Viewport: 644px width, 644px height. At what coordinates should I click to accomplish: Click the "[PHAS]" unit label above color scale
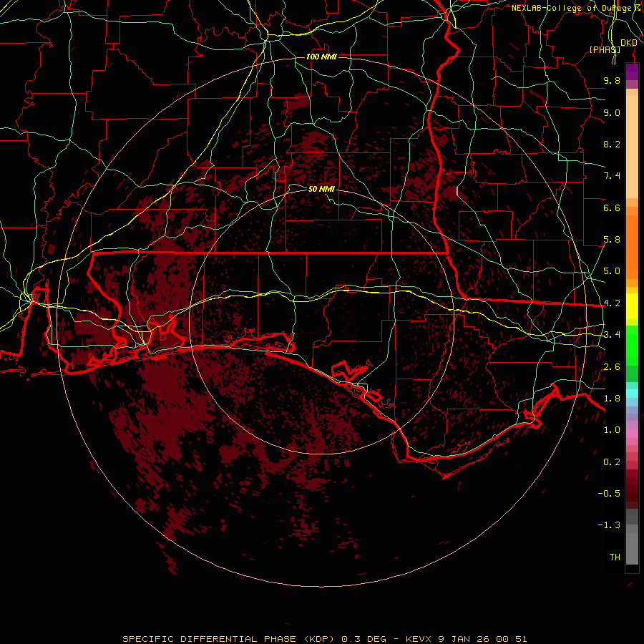[x=605, y=49]
